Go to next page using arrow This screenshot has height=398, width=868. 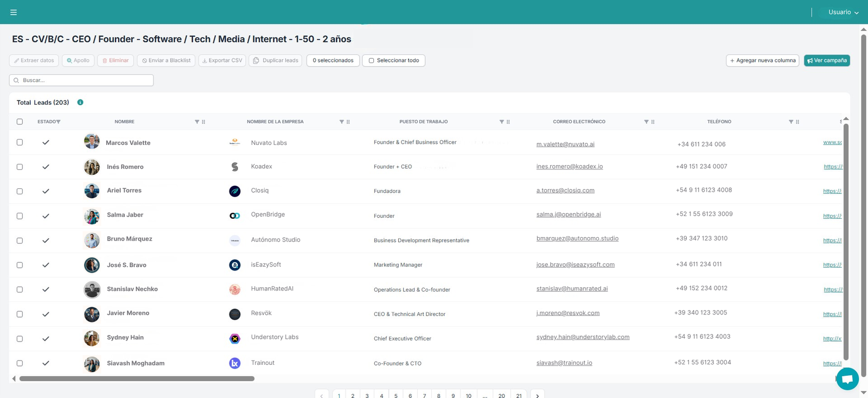[x=537, y=396]
